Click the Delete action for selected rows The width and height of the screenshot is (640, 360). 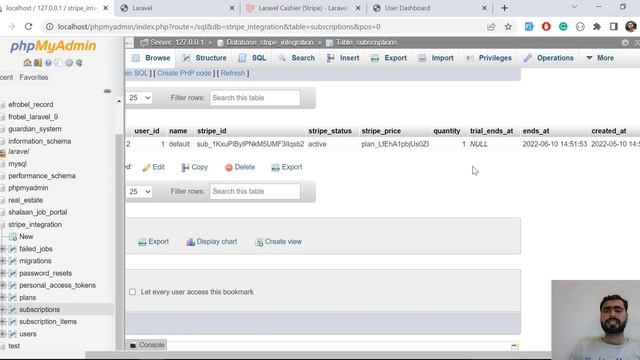tap(240, 167)
